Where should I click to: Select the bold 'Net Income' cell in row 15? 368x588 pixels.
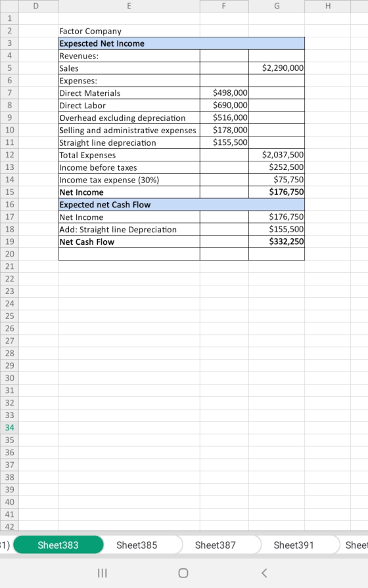[129, 192]
